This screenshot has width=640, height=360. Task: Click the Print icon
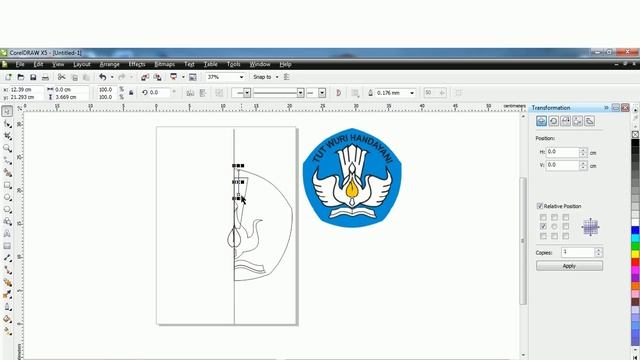[45, 77]
